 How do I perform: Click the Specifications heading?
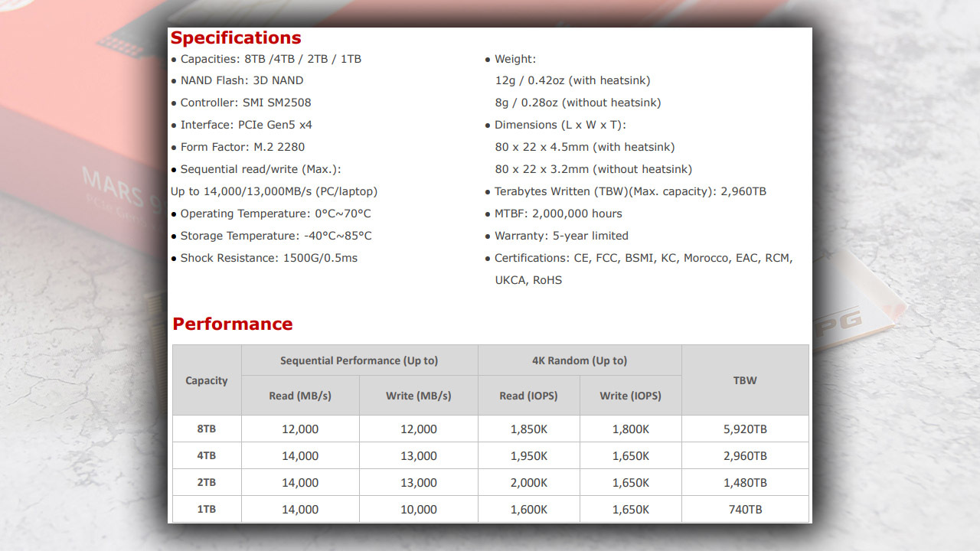[x=236, y=38]
